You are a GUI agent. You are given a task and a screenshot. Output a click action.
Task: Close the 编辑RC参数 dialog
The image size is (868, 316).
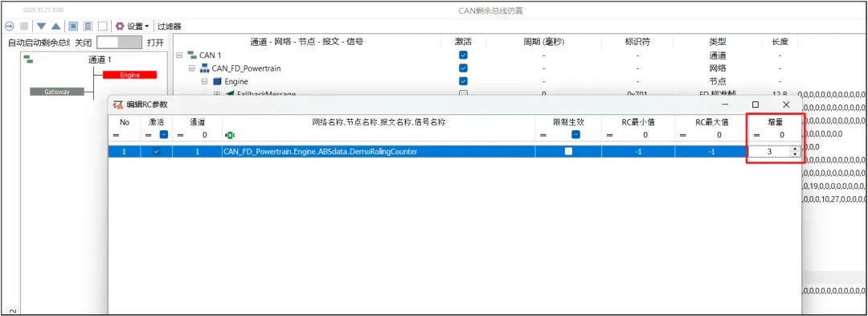786,104
